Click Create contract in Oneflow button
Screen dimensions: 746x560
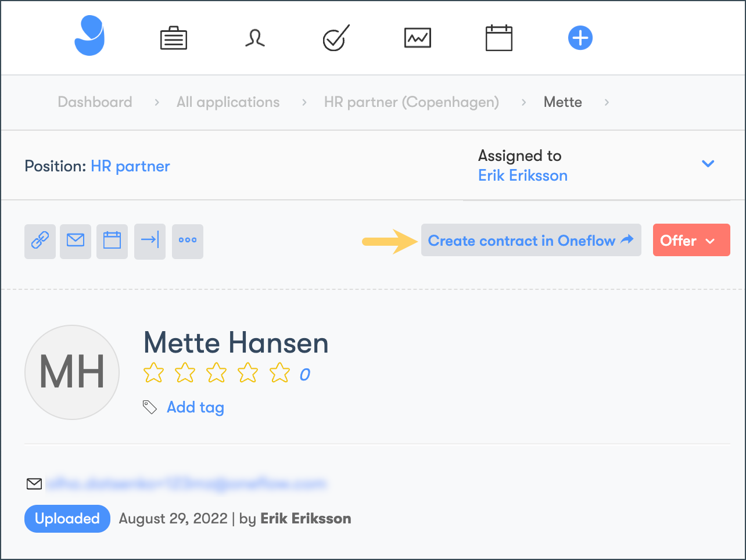point(531,240)
